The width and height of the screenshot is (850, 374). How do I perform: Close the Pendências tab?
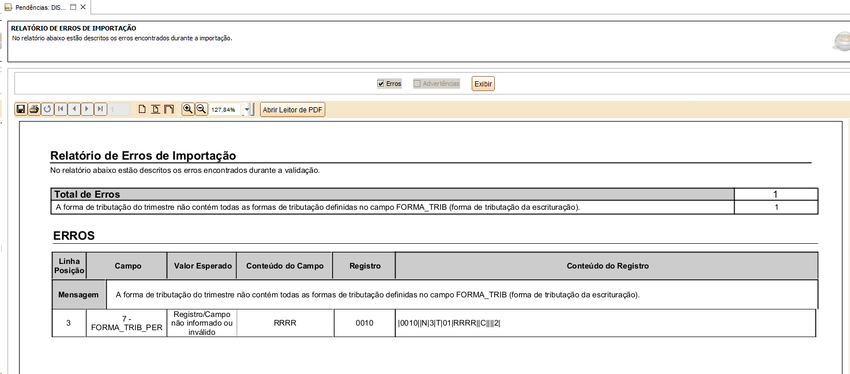coord(82,7)
